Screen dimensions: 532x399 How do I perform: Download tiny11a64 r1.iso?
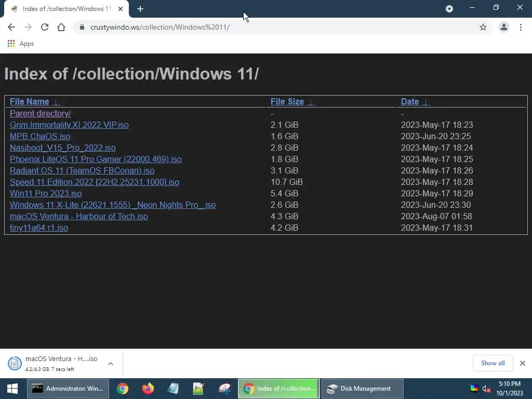coord(39,228)
